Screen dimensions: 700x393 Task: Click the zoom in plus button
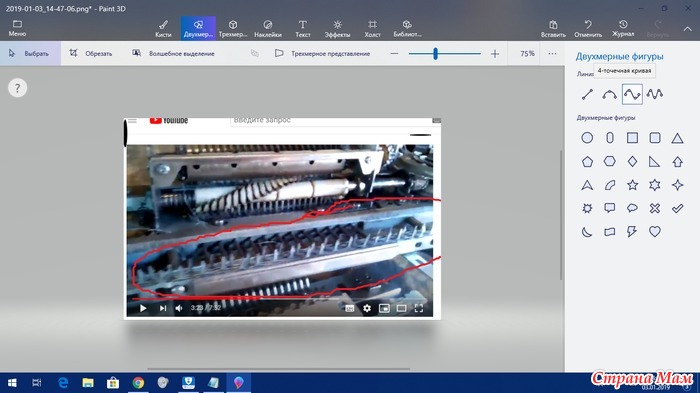click(x=495, y=54)
